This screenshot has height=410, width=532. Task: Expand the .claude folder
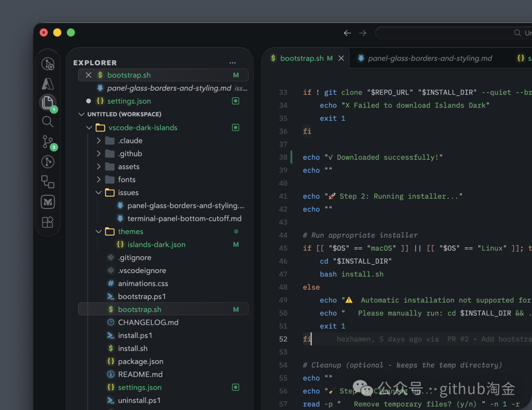point(99,140)
